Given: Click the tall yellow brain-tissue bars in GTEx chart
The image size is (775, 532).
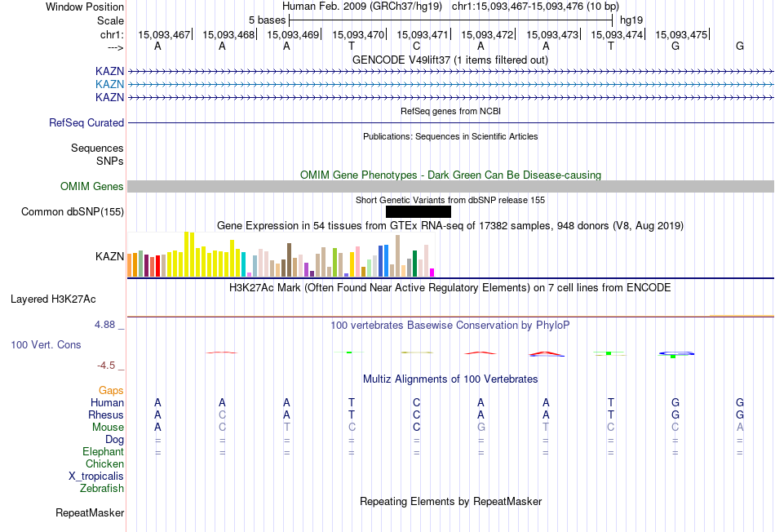Looking at the screenshot, I should [x=189, y=254].
